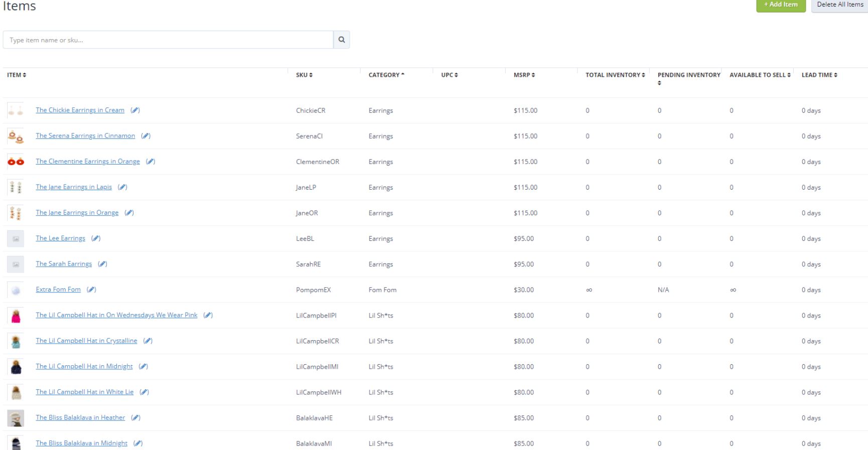
Task: Click thumbnail of The Chickie Earrings in Cream
Action: [16, 110]
